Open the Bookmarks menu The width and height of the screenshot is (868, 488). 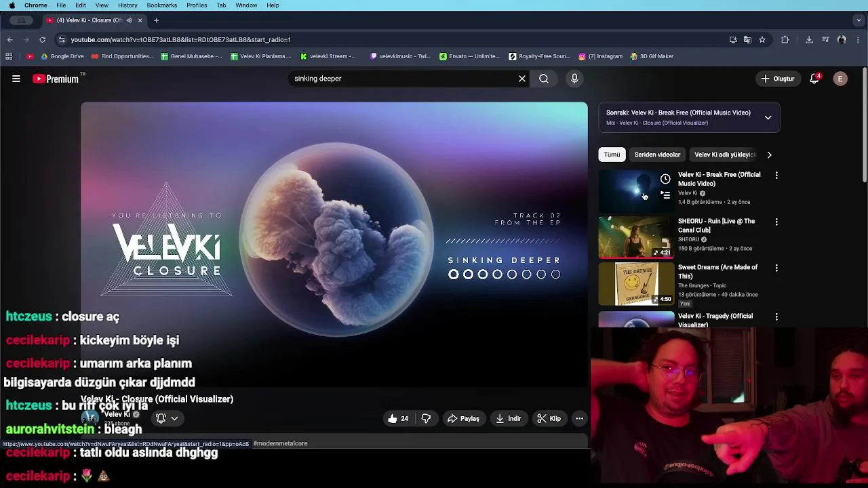tap(162, 5)
